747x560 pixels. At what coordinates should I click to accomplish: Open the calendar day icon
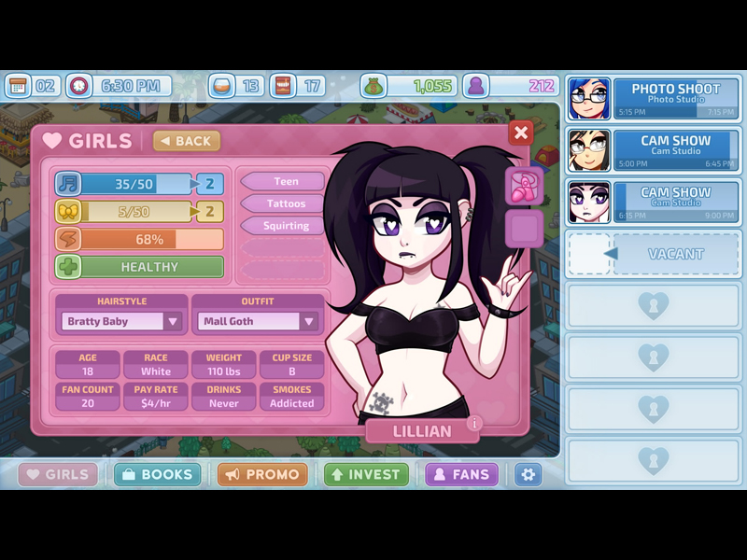pyautogui.click(x=18, y=86)
